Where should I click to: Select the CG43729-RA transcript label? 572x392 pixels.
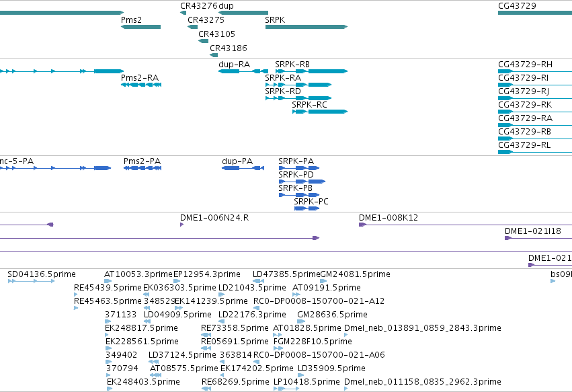pyautogui.click(x=526, y=118)
